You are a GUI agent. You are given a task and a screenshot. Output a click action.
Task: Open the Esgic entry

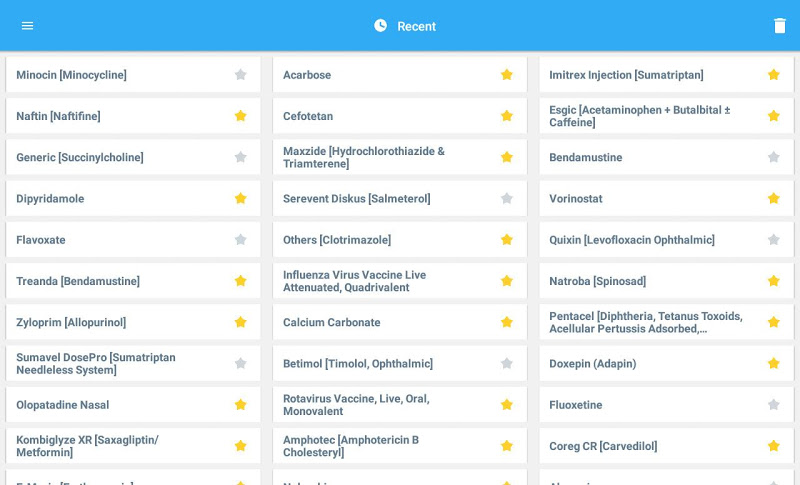click(x=666, y=116)
